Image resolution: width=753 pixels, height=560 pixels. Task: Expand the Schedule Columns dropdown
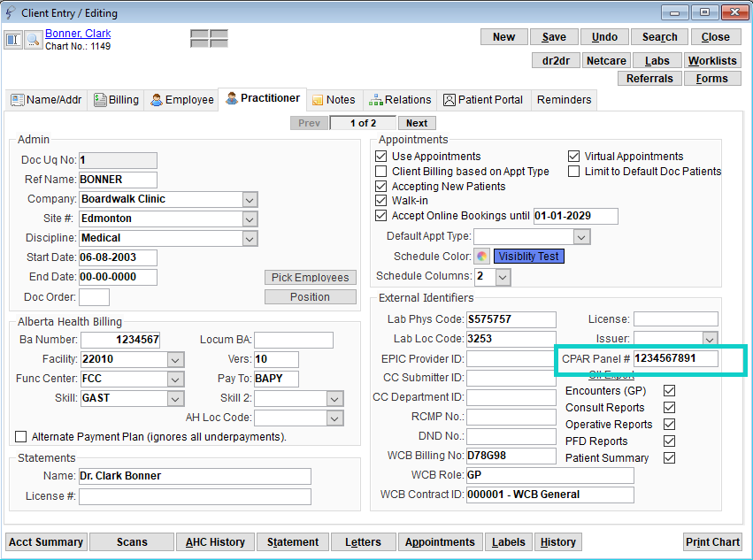[x=503, y=277]
